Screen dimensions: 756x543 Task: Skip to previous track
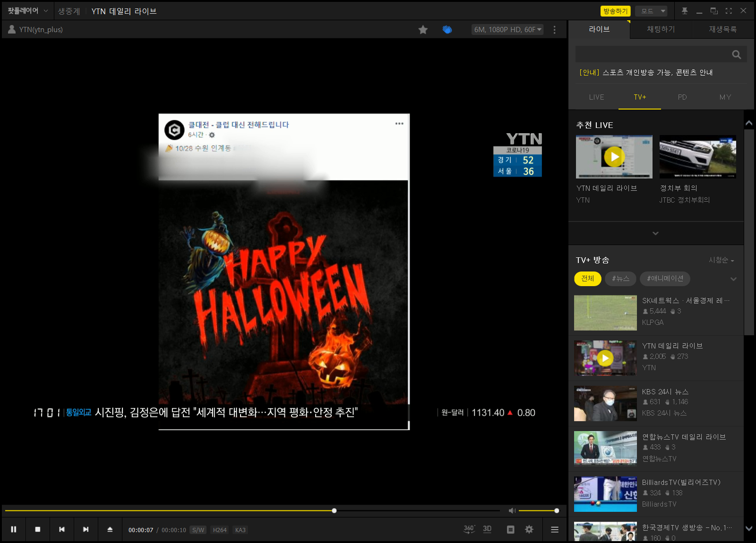62,529
